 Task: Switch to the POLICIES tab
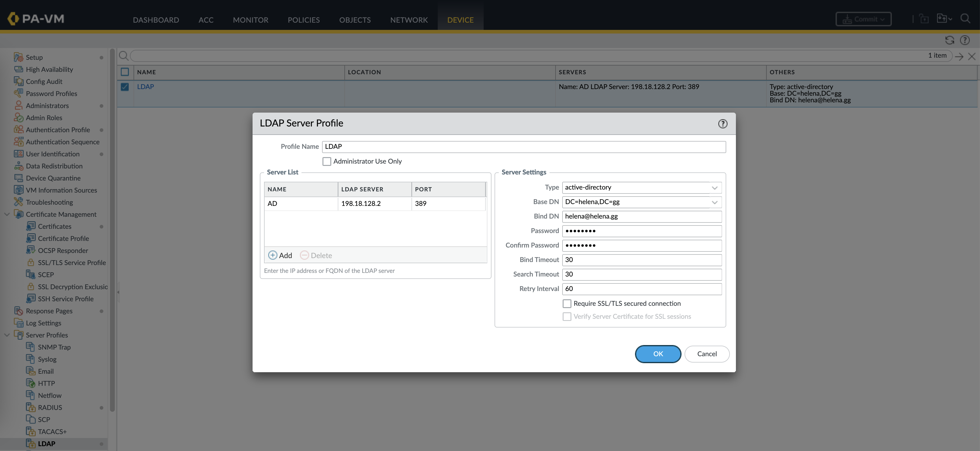303,20
